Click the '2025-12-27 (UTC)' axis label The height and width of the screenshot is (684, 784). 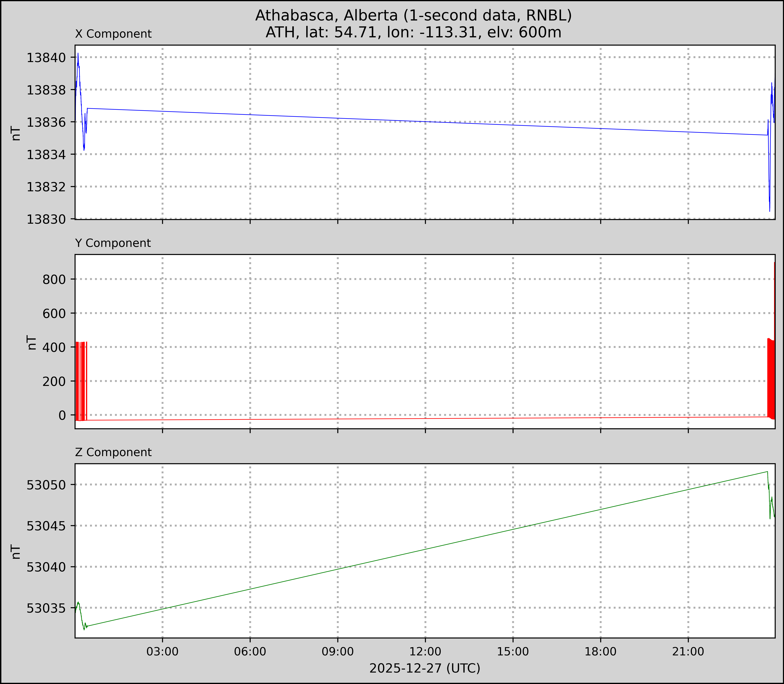coord(425,668)
